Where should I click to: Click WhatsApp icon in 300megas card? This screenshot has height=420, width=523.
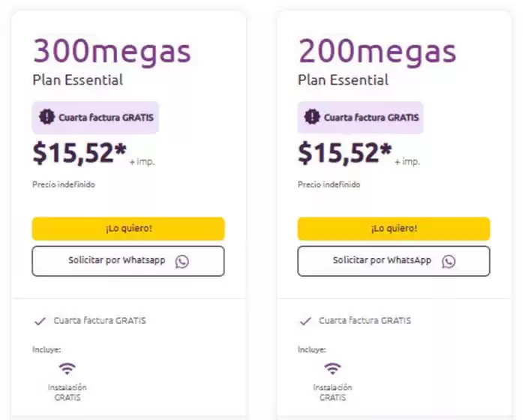pyautogui.click(x=182, y=261)
